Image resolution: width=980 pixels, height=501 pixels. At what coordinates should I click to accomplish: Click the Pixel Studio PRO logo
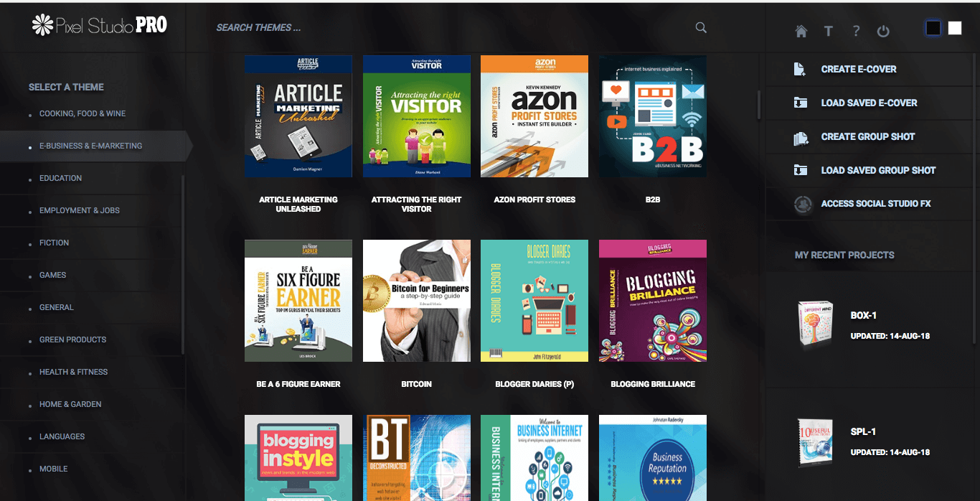coord(100,25)
